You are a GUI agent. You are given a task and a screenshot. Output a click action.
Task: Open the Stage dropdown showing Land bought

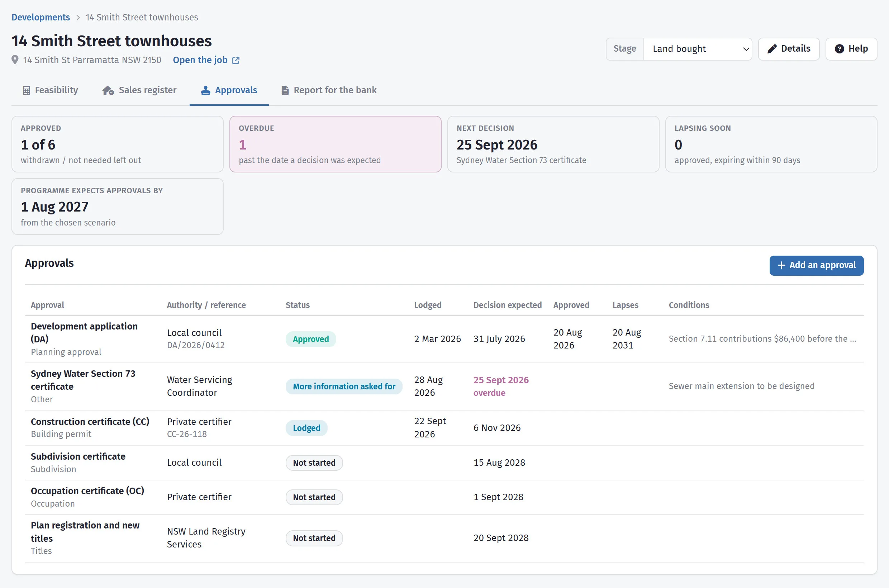tap(698, 49)
